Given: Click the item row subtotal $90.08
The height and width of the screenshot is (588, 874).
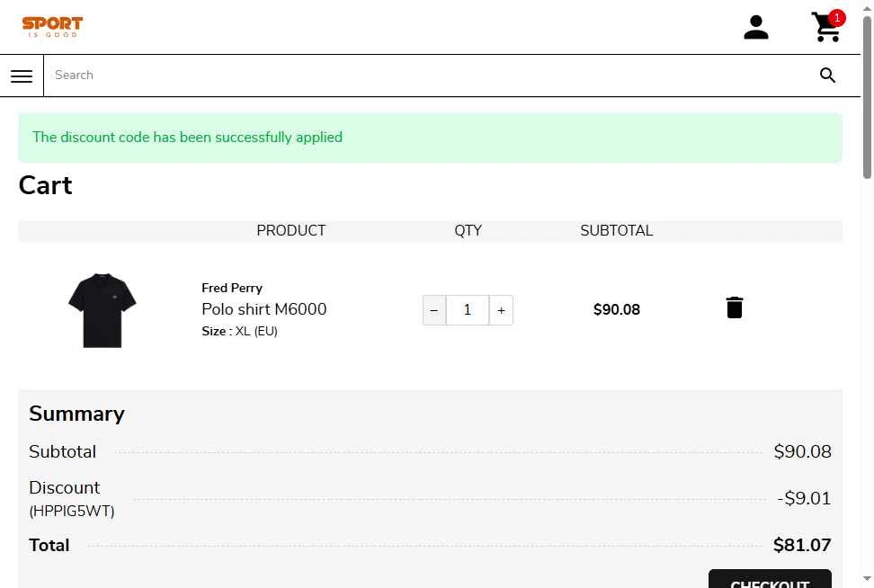Looking at the screenshot, I should (x=617, y=310).
